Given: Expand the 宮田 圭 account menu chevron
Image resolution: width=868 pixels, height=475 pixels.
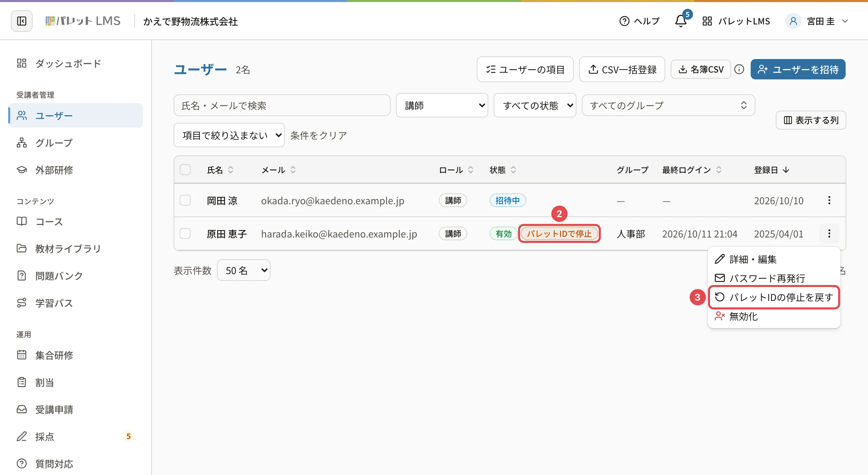Looking at the screenshot, I should pyautogui.click(x=845, y=21).
